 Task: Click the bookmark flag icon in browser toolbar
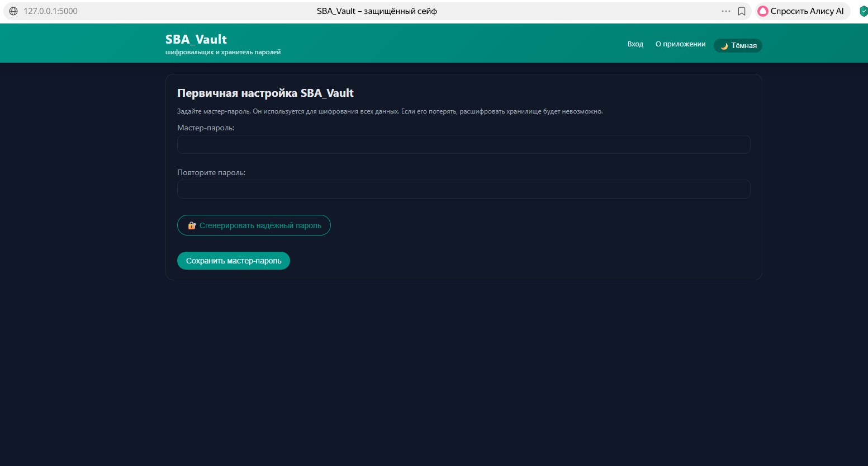tap(742, 11)
